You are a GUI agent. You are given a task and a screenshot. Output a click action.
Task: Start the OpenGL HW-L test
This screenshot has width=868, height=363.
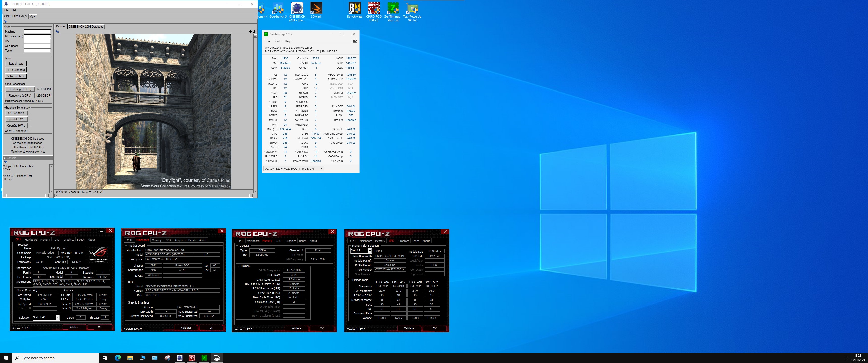click(x=16, y=126)
